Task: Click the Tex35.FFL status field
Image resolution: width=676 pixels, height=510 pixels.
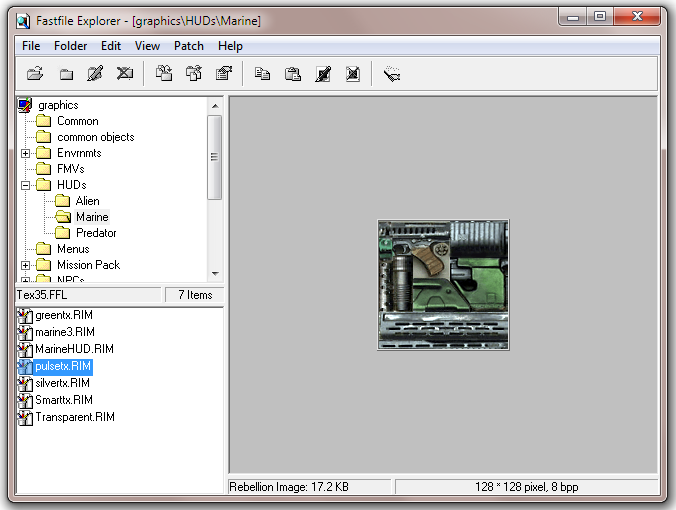Action: (x=88, y=295)
